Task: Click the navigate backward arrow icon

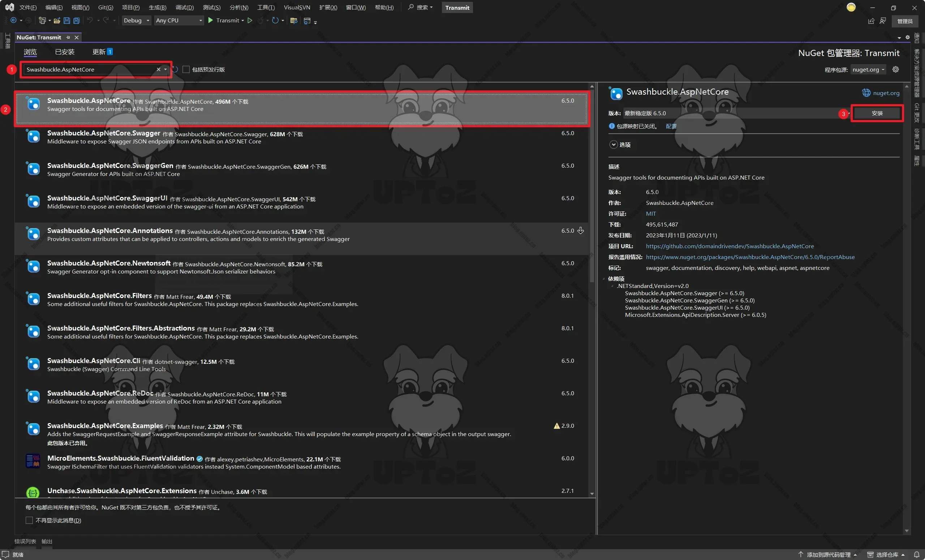Action: [x=13, y=20]
